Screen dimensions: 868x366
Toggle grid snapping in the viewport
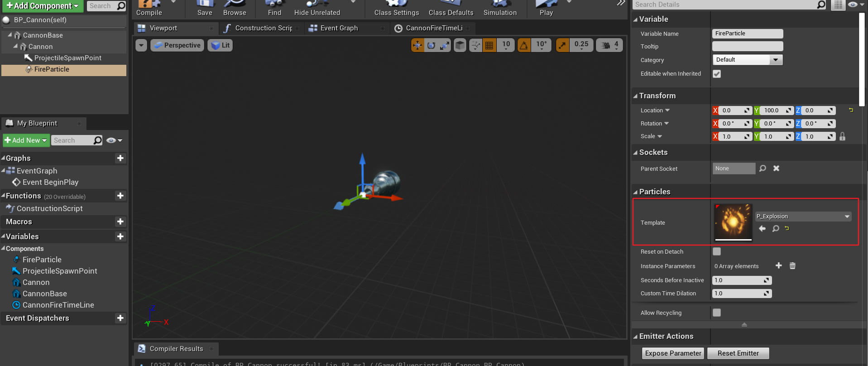(x=489, y=45)
